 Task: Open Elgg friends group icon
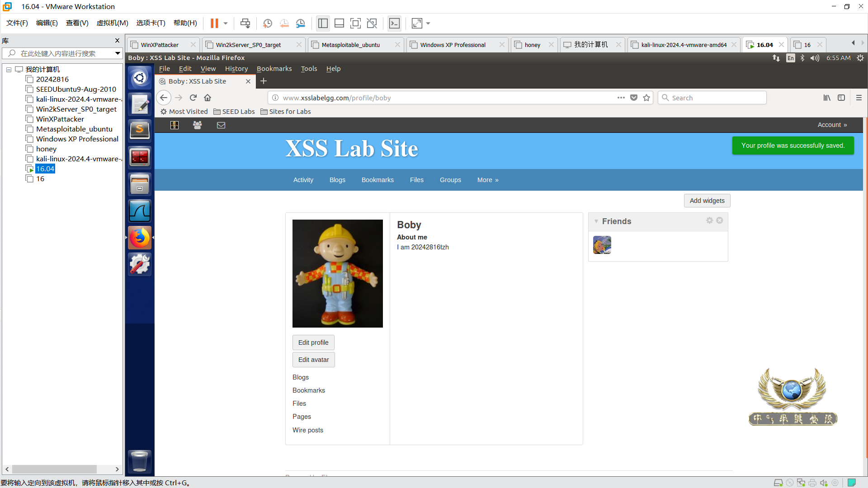coord(198,125)
